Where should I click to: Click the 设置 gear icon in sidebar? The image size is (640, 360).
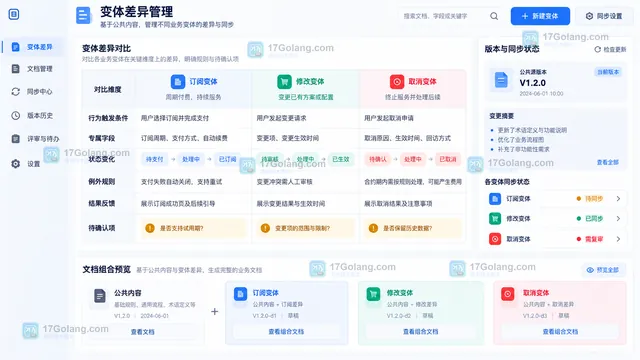pyautogui.click(x=16, y=164)
